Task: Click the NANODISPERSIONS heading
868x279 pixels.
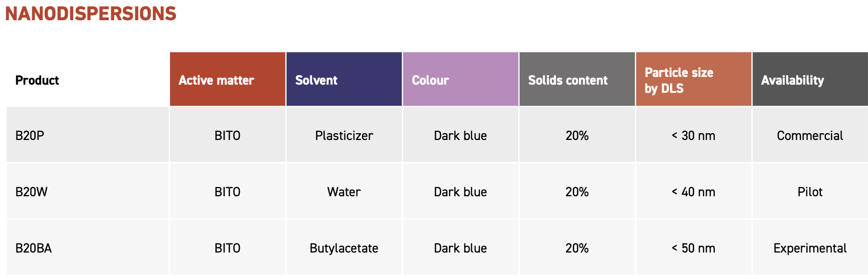Action: 91,13
